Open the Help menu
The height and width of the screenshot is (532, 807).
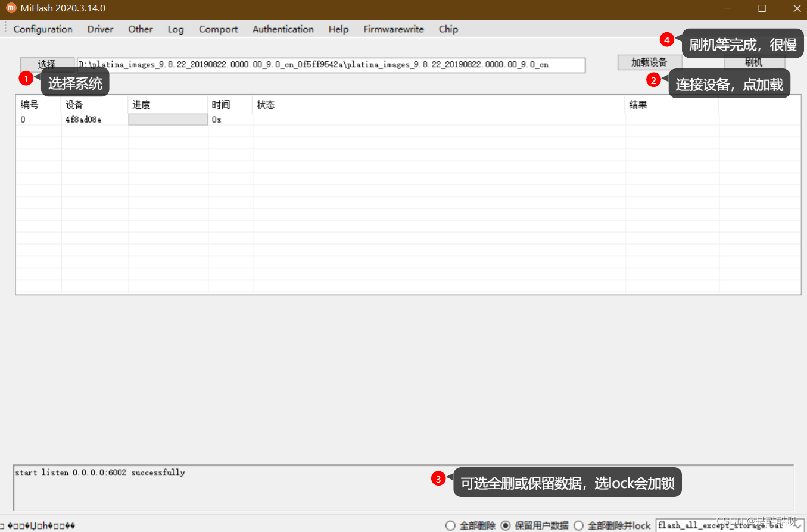coord(338,29)
